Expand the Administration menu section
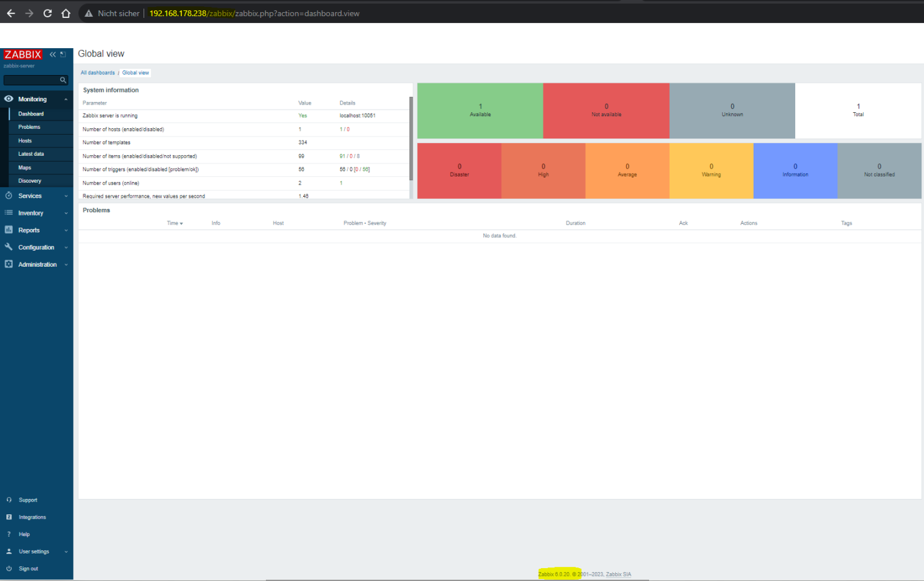This screenshot has width=924, height=581. [x=36, y=265]
